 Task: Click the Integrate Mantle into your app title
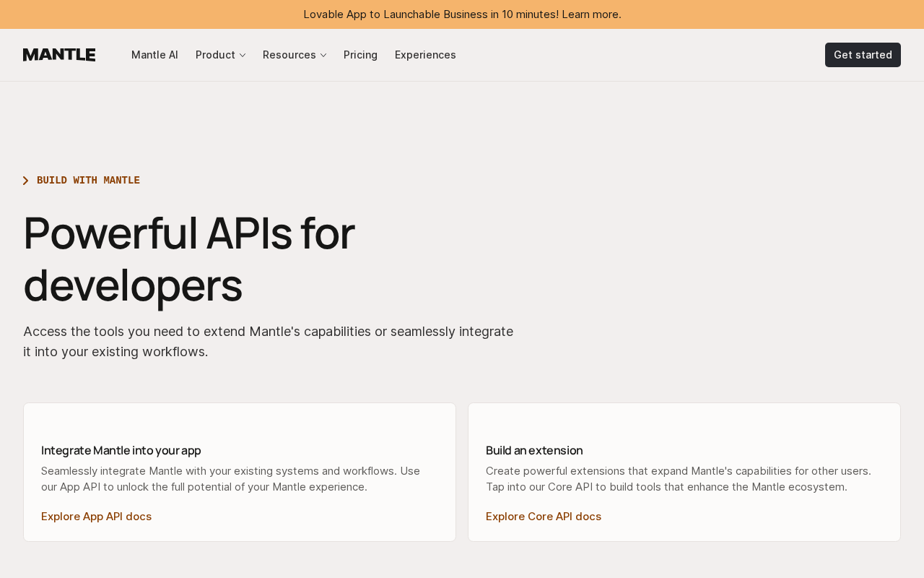point(121,450)
